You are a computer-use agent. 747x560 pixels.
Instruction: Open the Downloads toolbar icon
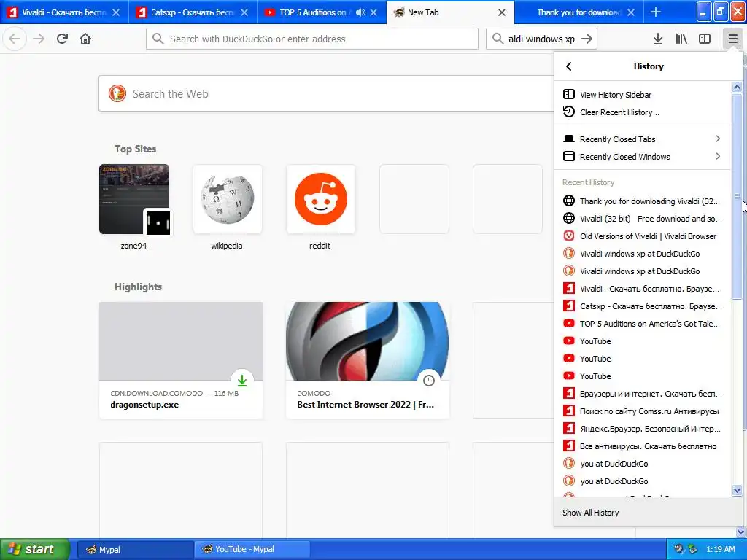tap(658, 39)
